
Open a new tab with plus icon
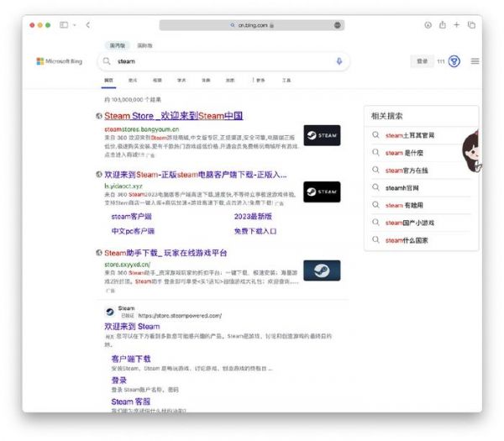(456, 25)
